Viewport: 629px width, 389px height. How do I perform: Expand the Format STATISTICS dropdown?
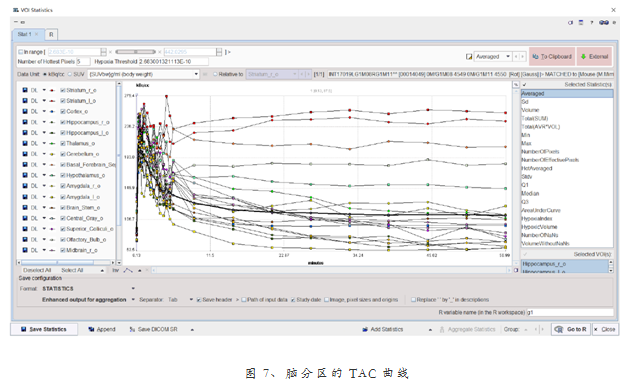pyautogui.click(x=89, y=288)
